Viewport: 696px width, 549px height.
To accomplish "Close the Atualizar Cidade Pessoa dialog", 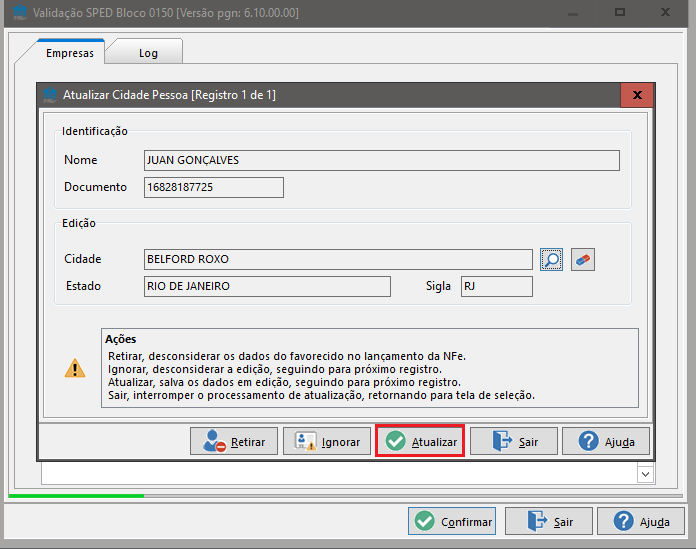I will pyautogui.click(x=637, y=95).
